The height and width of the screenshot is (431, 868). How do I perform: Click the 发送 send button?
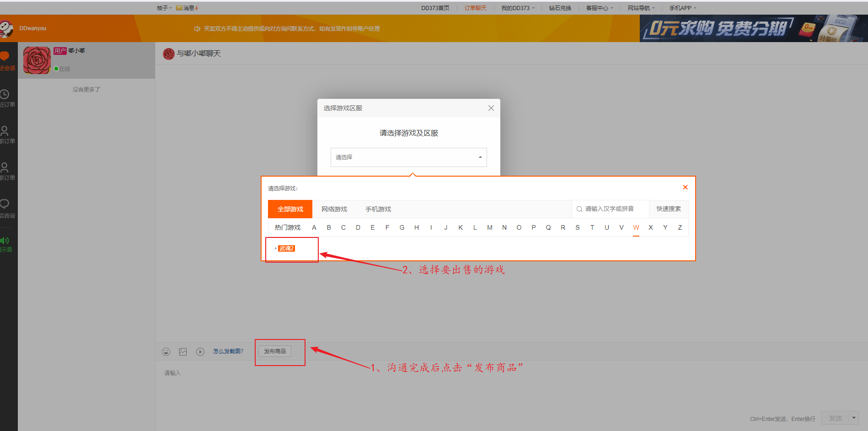[835, 418]
